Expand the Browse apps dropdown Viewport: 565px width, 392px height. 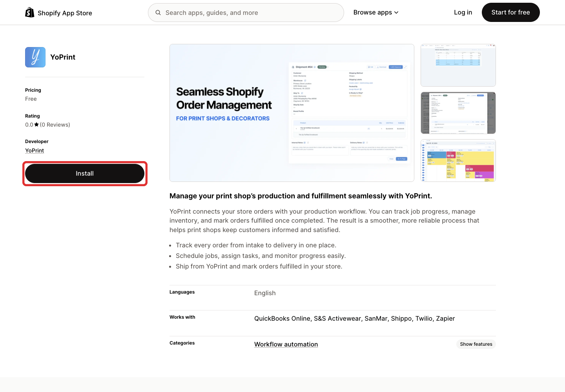[x=376, y=13]
